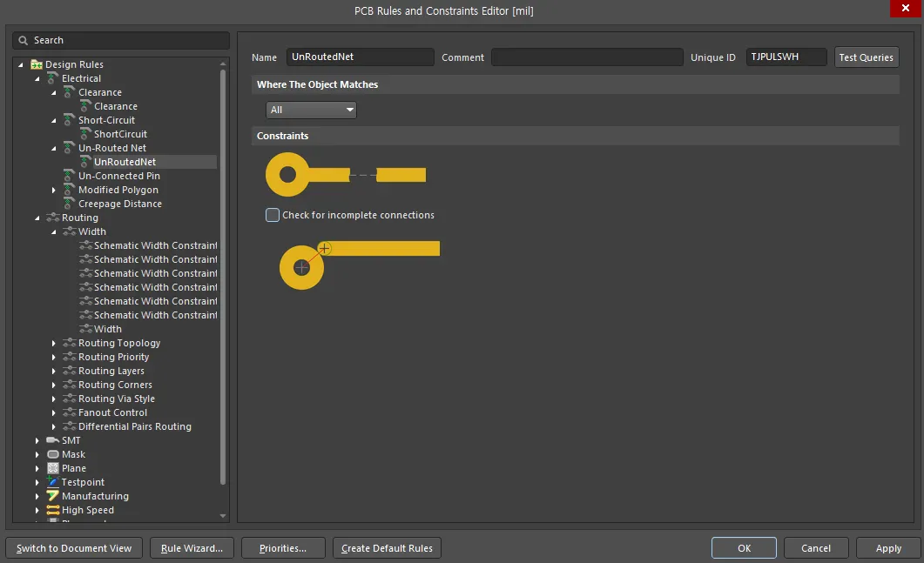Click the Routing Via Style icon
Image resolution: width=924 pixels, height=563 pixels.
click(70, 399)
